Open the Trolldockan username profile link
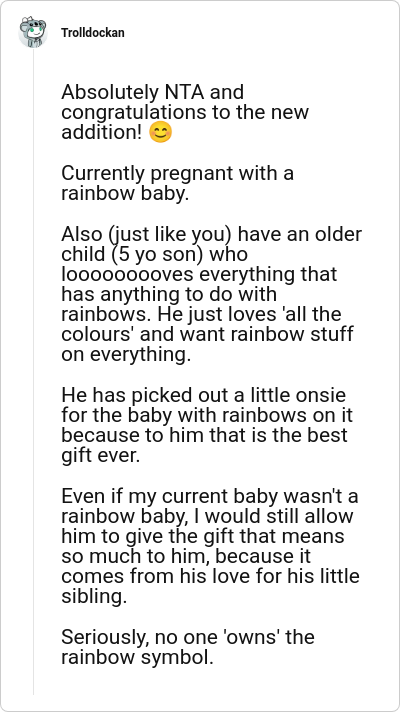 93,33
